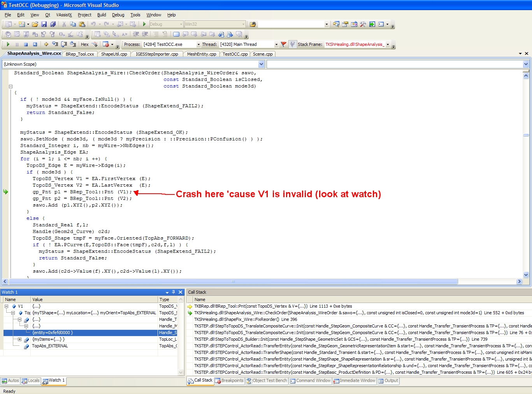Toggle Hex display mode
This screenshot has height=394, width=532.
84,44
